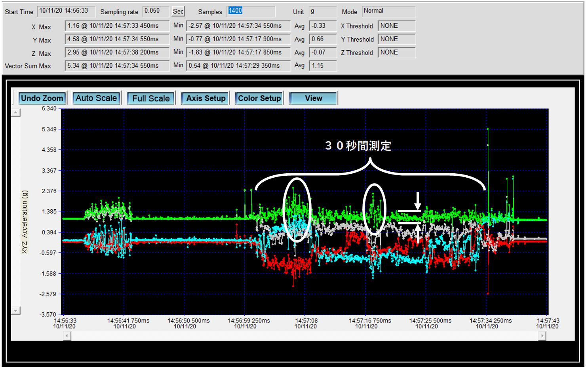This screenshot has width=588, height=368.
Task: Click the X Min value -2.57 field
Action: (238, 26)
